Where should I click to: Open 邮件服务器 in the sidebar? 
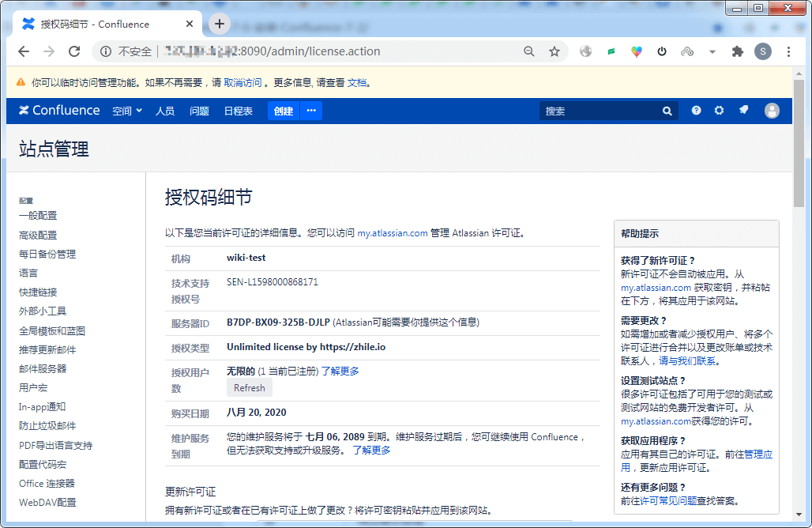tap(43, 369)
